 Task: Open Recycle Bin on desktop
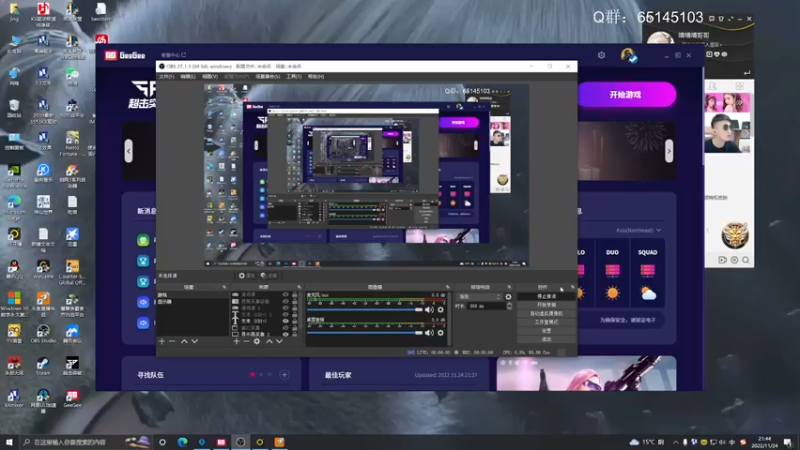point(14,108)
